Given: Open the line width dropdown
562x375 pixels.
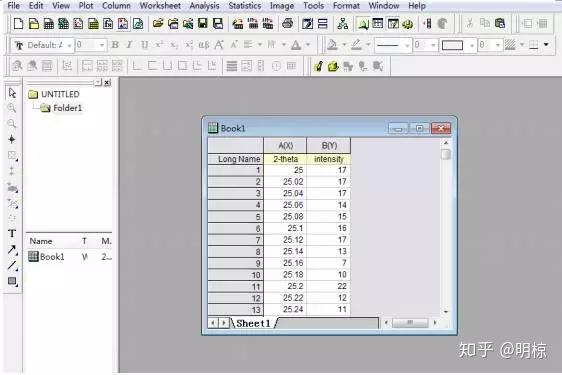Looking at the screenshot, I should [x=433, y=46].
